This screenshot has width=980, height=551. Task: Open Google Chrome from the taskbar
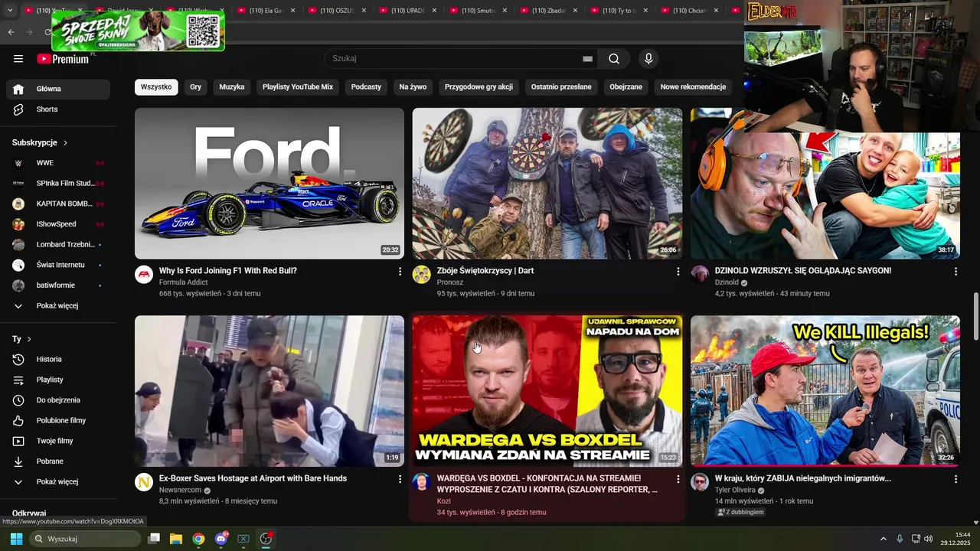tap(198, 539)
